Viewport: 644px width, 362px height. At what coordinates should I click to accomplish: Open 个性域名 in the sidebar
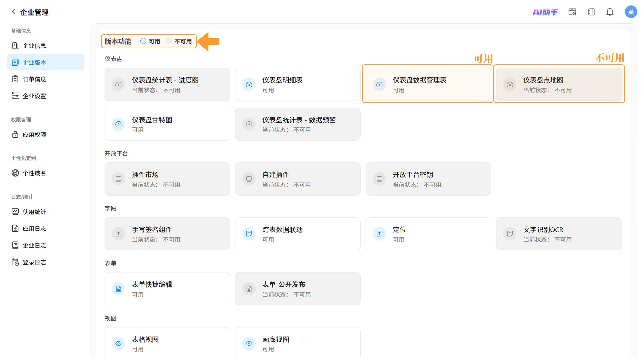coord(45,173)
